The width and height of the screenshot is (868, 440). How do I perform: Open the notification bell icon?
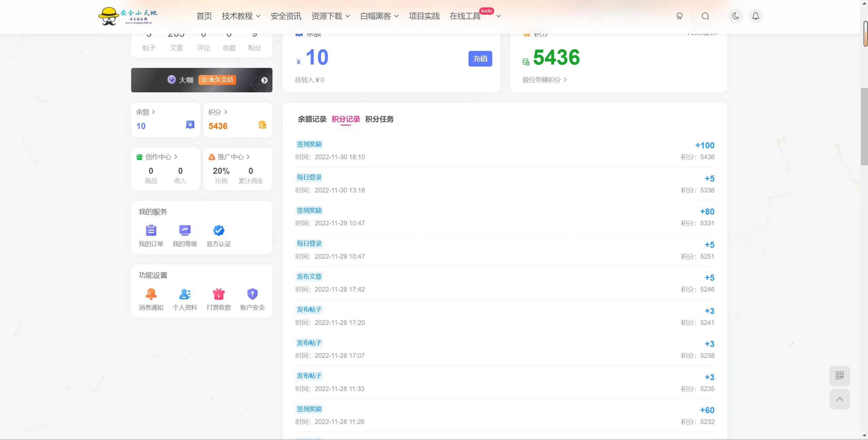point(756,16)
